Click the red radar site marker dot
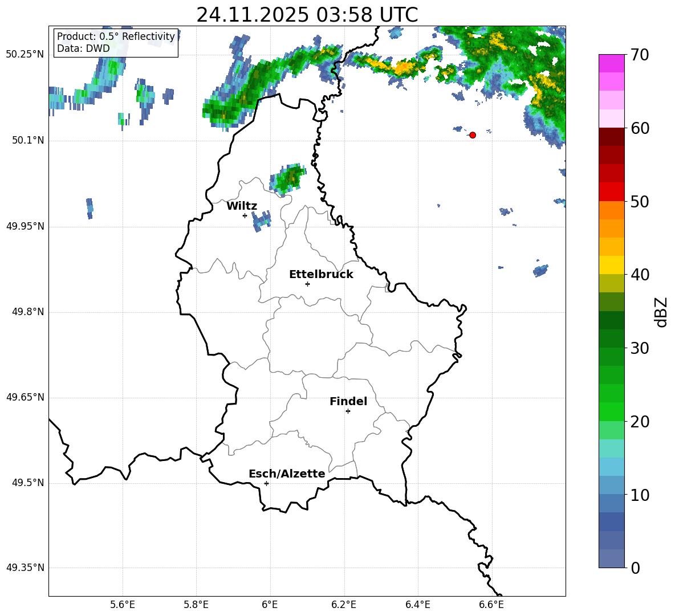675x616 pixels. point(473,135)
